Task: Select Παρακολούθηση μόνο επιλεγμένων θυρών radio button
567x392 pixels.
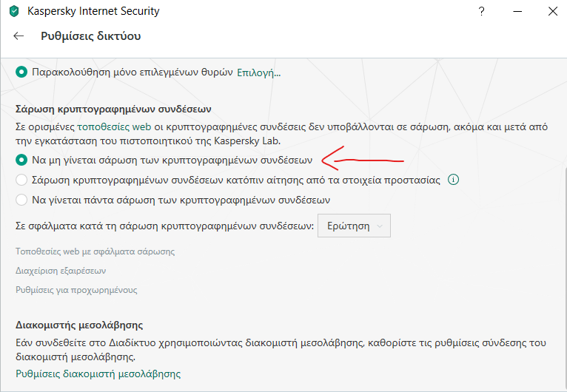Action: [21, 72]
